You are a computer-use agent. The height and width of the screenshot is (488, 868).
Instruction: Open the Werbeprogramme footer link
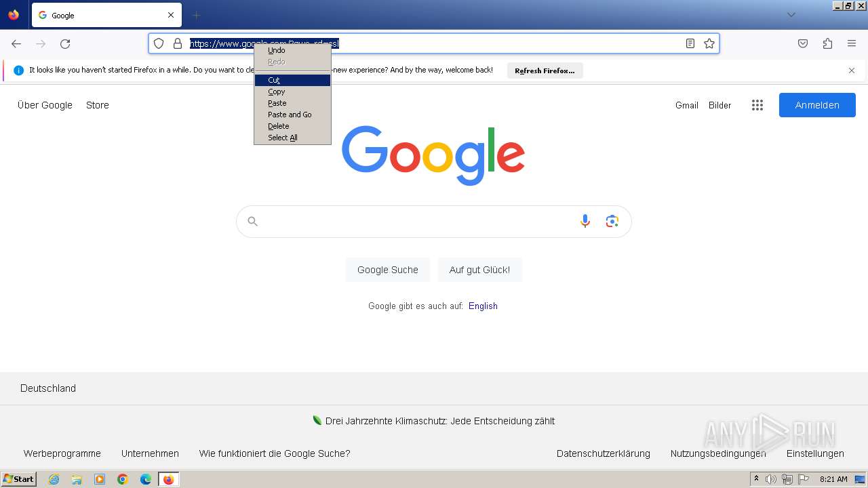tap(62, 453)
